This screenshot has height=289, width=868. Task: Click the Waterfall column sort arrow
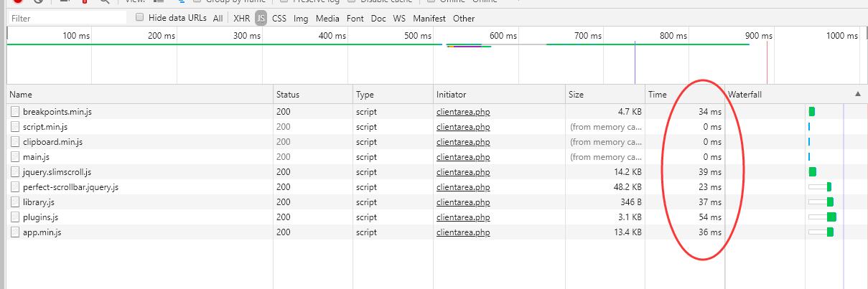857,95
